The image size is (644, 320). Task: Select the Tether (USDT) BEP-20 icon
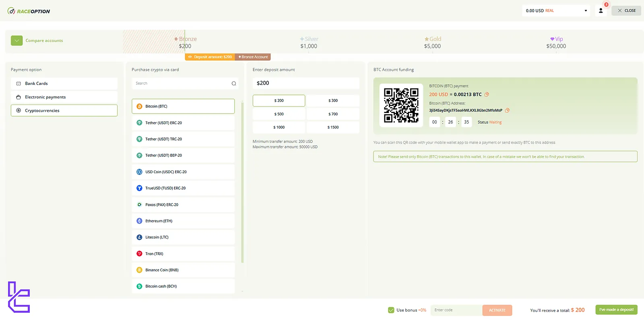click(139, 156)
